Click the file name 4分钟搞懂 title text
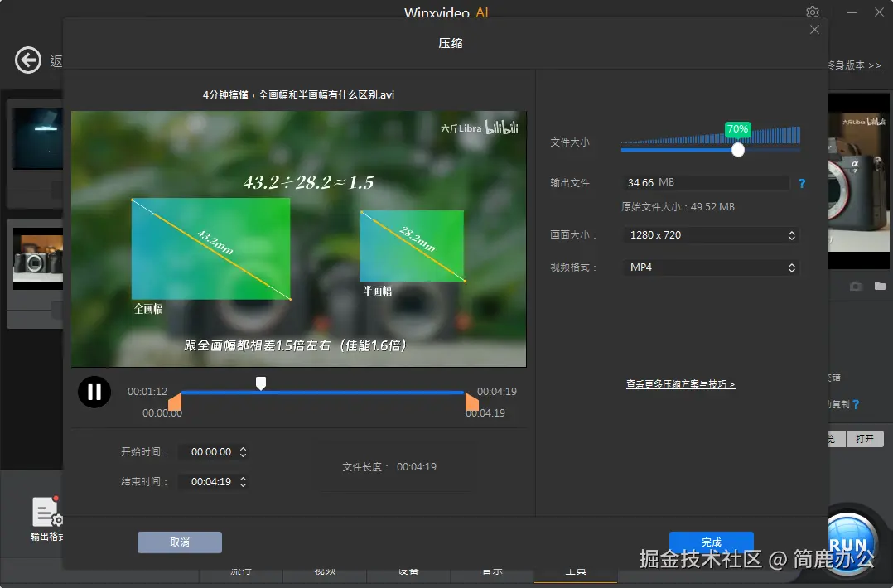This screenshot has height=588, width=893. (298, 95)
